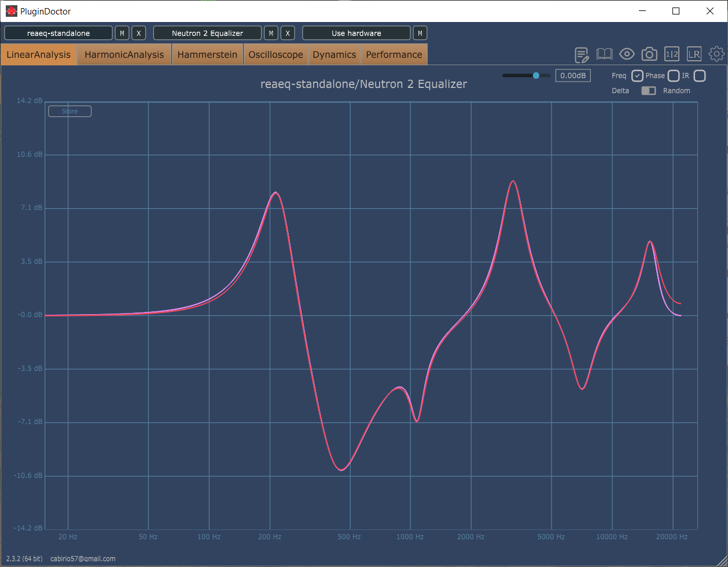Click the graph title reaeq-standalone/Neutron 2 Equalizer

click(363, 84)
